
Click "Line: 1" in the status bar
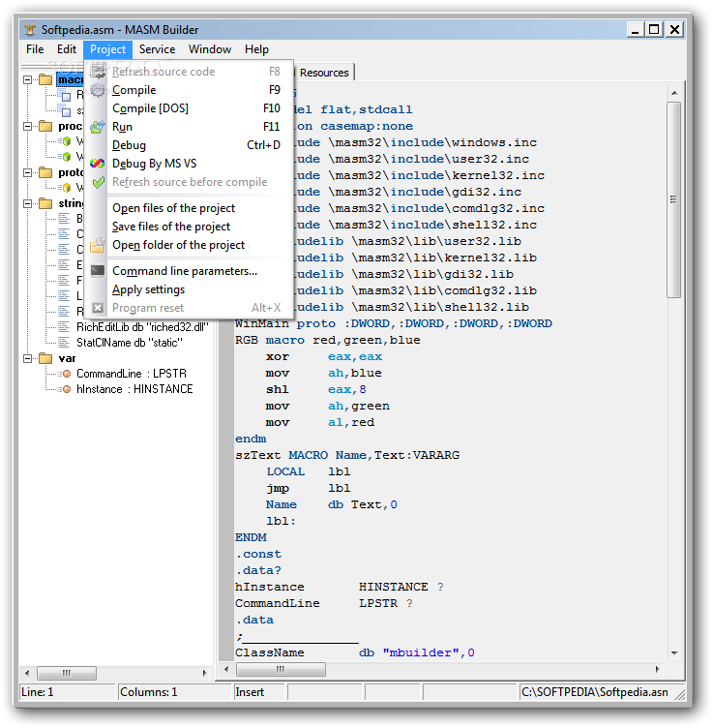tap(38, 692)
